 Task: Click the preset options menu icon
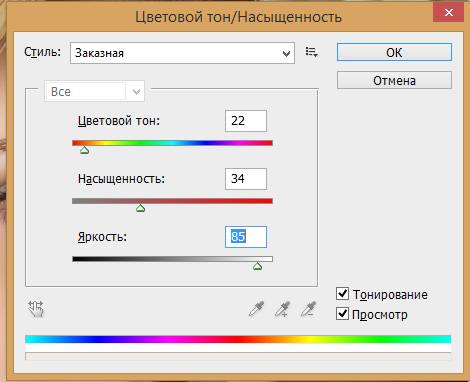tap(311, 52)
